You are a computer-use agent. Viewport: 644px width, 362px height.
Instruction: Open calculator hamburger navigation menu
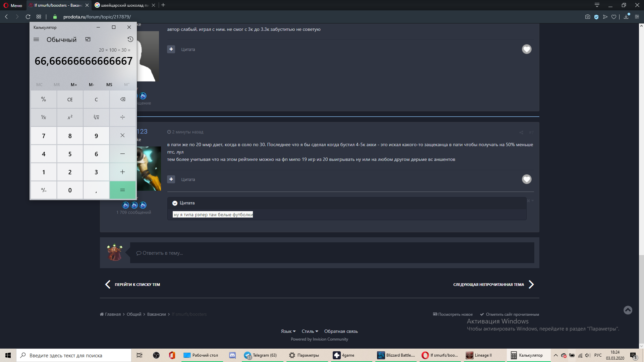[x=36, y=40]
